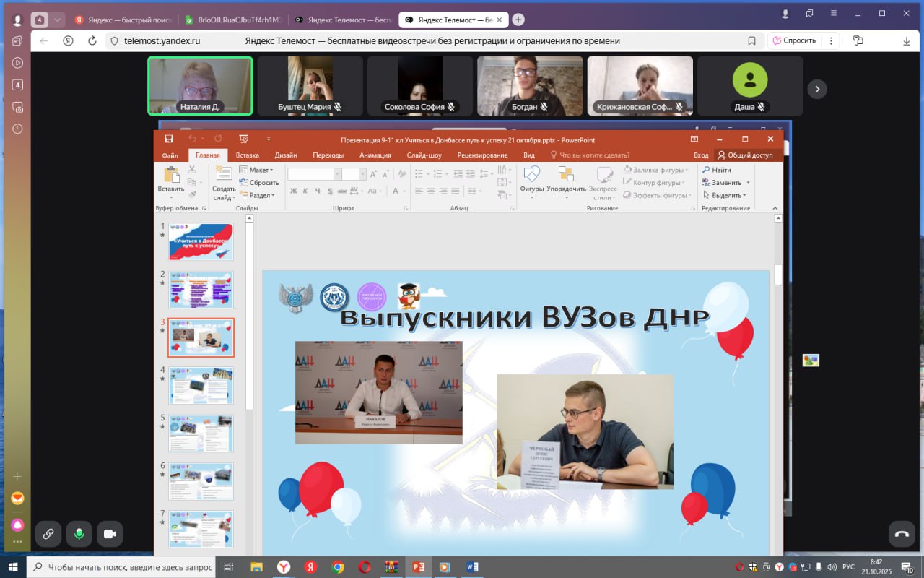This screenshot has width=924, height=578.
Task: Select slide 5 thumbnail in the panel
Action: (201, 433)
